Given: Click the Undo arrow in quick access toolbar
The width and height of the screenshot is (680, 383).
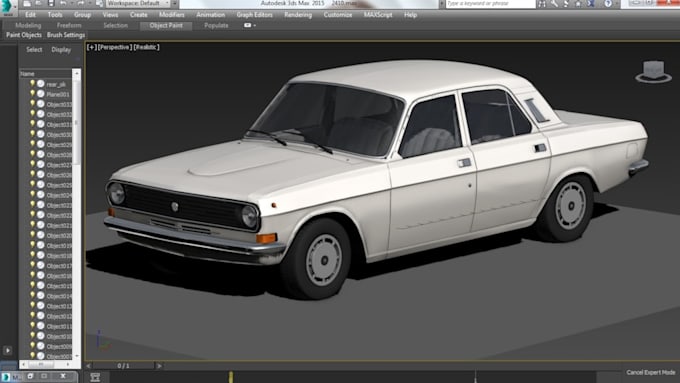Looking at the screenshot, I should 63,3.
